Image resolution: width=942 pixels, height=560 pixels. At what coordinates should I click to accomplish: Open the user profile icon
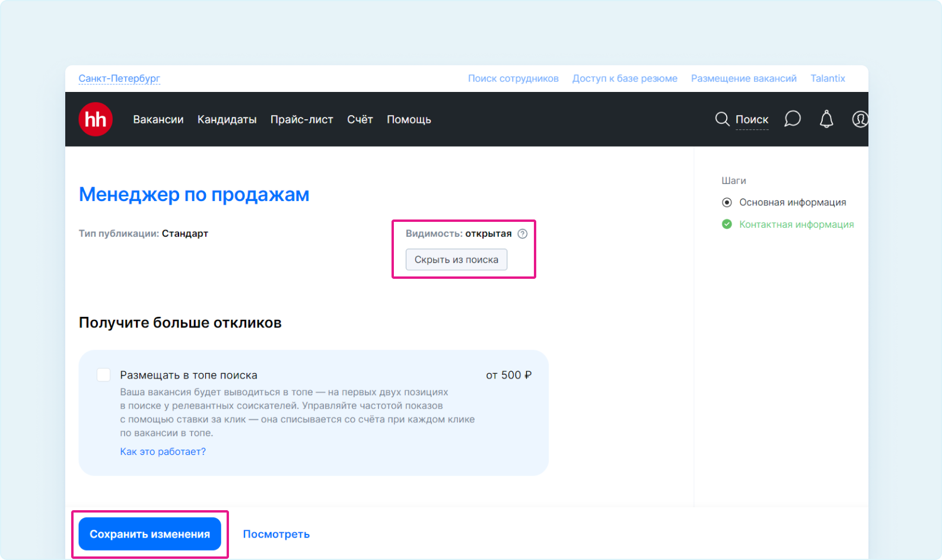coord(860,119)
